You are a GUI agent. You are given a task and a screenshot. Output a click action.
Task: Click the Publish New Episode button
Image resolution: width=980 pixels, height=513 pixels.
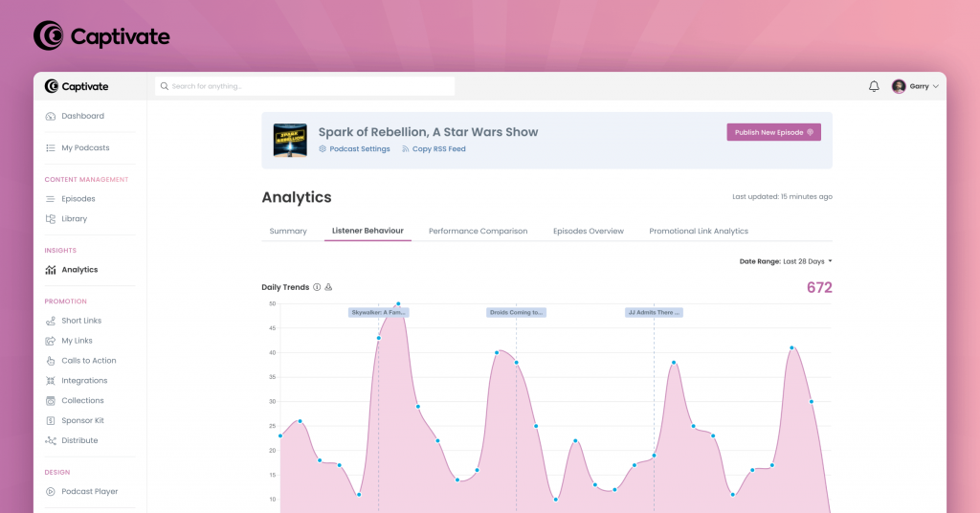point(773,132)
